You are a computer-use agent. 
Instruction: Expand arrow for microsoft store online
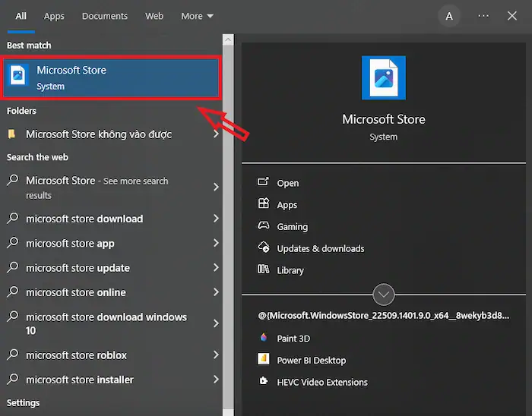click(x=216, y=292)
